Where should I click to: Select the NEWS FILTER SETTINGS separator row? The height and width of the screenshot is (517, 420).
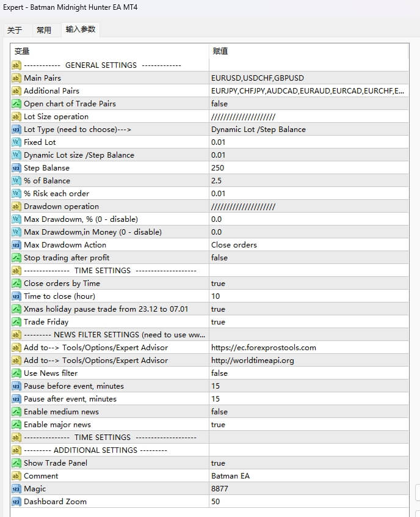(x=210, y=335)
